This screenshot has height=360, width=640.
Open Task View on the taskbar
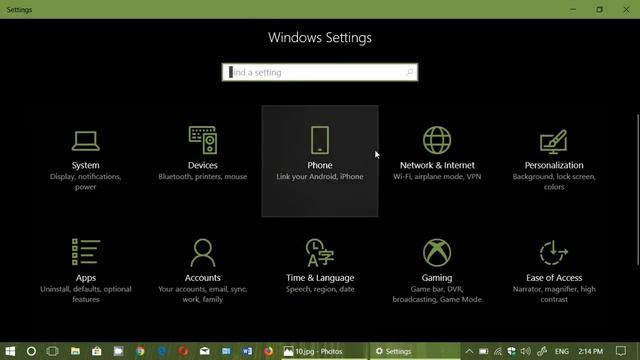tap(52, 351)
